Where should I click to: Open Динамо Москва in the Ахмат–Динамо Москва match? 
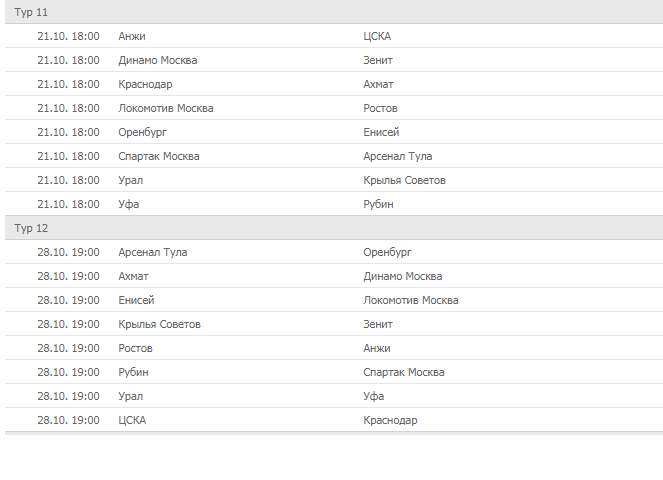403,276
